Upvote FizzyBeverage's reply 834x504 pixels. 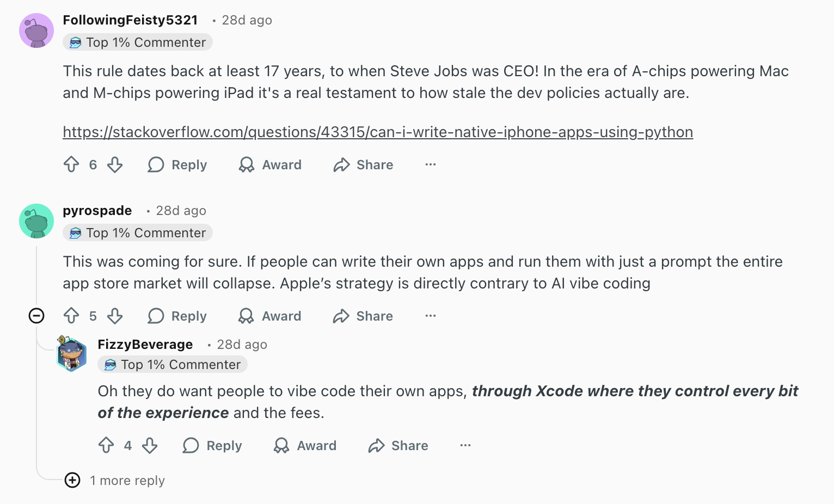click(106, 445)
